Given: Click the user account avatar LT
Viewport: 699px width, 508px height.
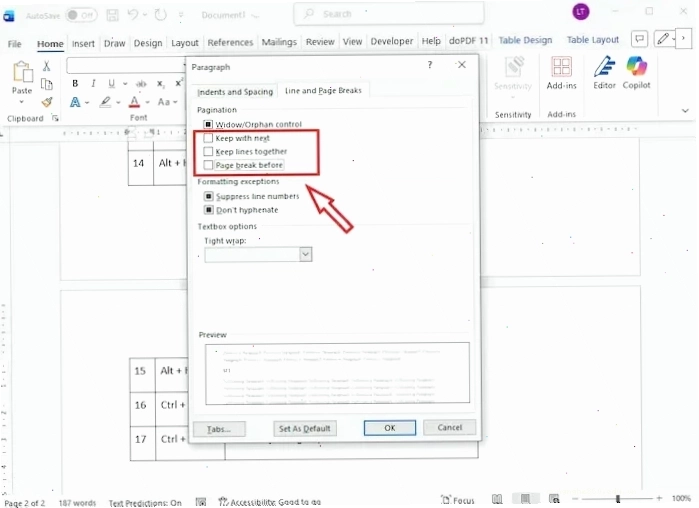Looking at the screenshot, I should pos(580,12).
